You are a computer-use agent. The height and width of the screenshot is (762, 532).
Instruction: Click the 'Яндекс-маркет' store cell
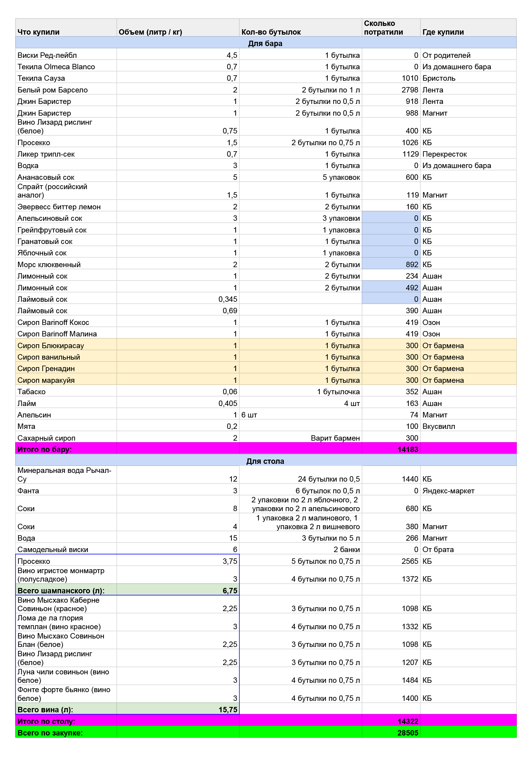coord(468,490)
